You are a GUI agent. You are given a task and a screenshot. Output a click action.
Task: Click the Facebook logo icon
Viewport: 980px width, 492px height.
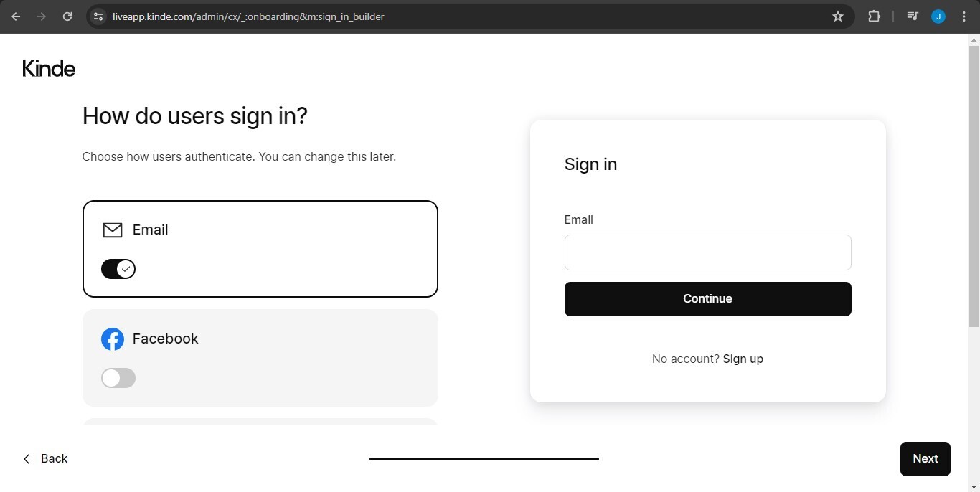113,339
